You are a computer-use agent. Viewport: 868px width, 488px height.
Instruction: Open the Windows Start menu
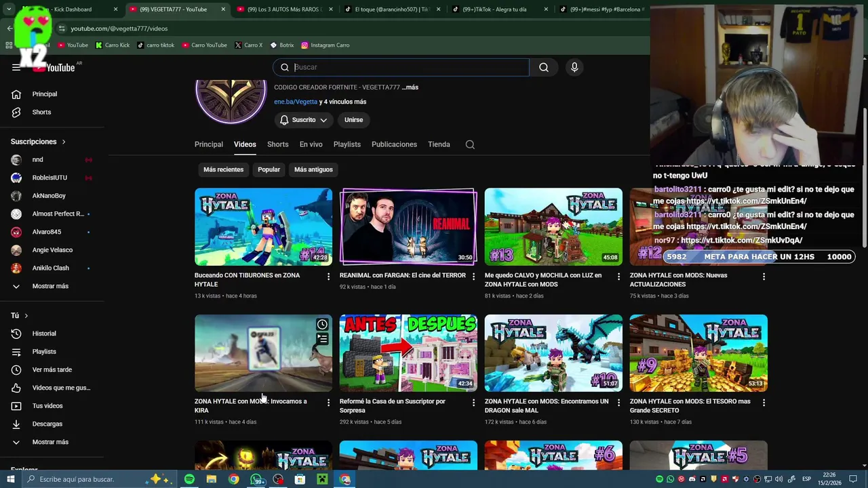pyautogui.click(x=10, y=479)
